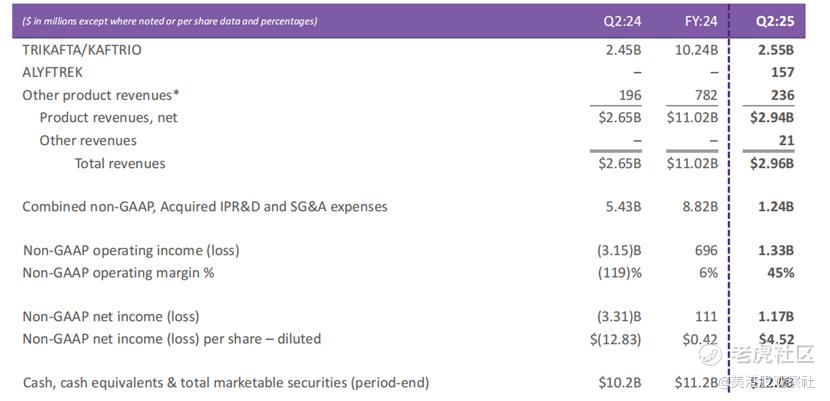830x401 pixels.
Task: Select the ALYFTREK row label
Action: click(53, 72)
